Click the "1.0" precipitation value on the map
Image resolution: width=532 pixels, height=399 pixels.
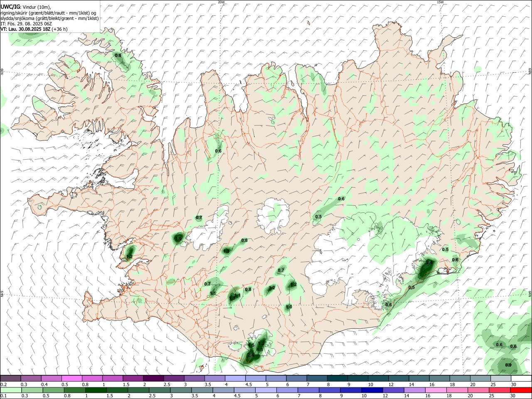(289, 307)
